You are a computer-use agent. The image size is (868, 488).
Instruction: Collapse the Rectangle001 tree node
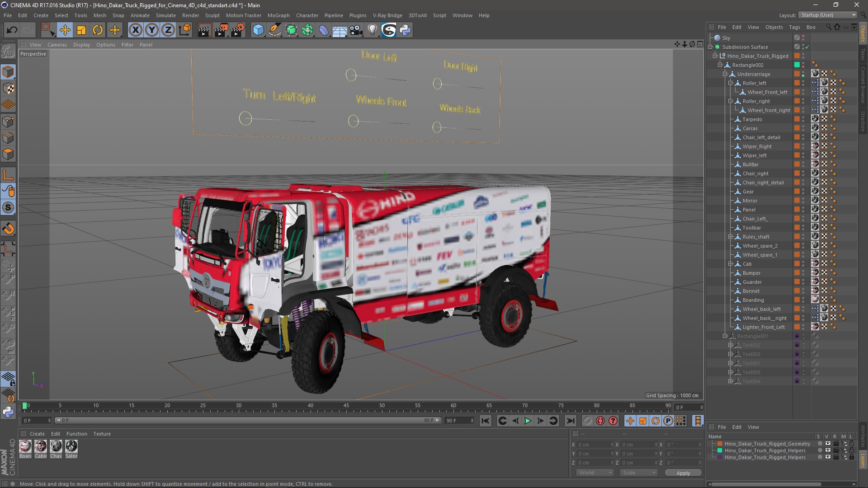coord(725,336)
